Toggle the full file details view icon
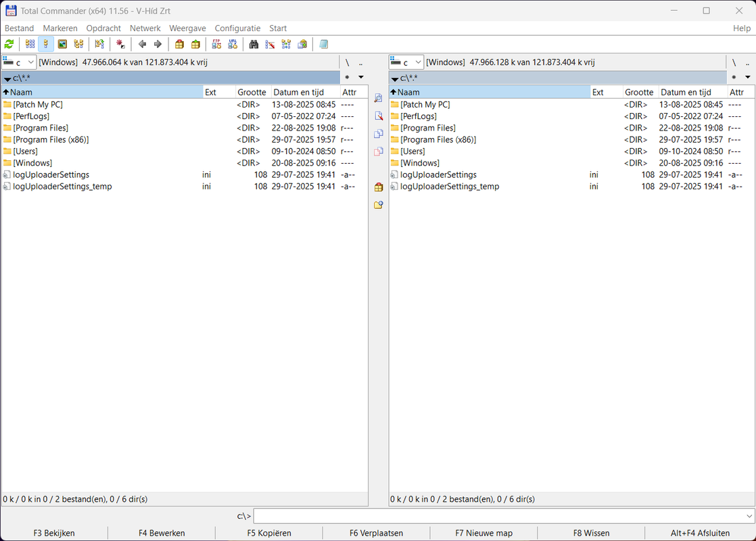Viewport: 756px width, 541px height. (46, 45)
